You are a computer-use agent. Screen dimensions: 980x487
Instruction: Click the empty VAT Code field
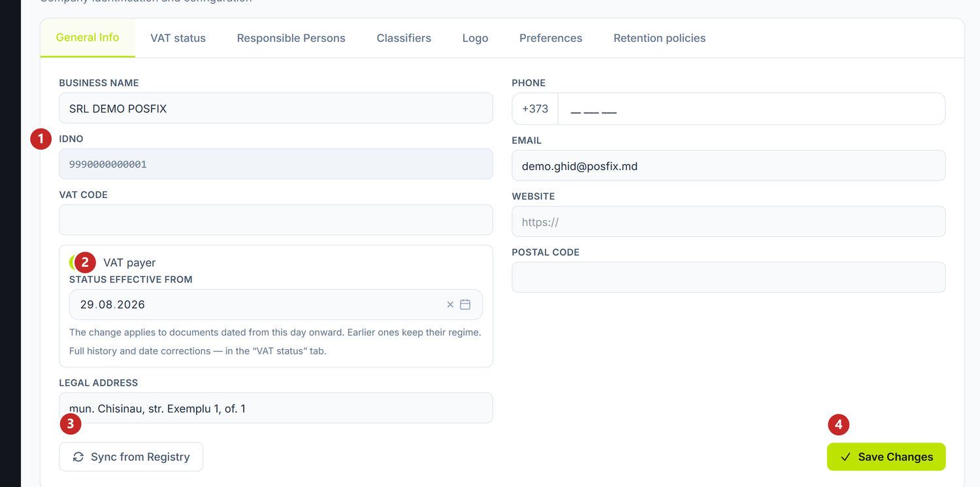click(x=276, y=220)
